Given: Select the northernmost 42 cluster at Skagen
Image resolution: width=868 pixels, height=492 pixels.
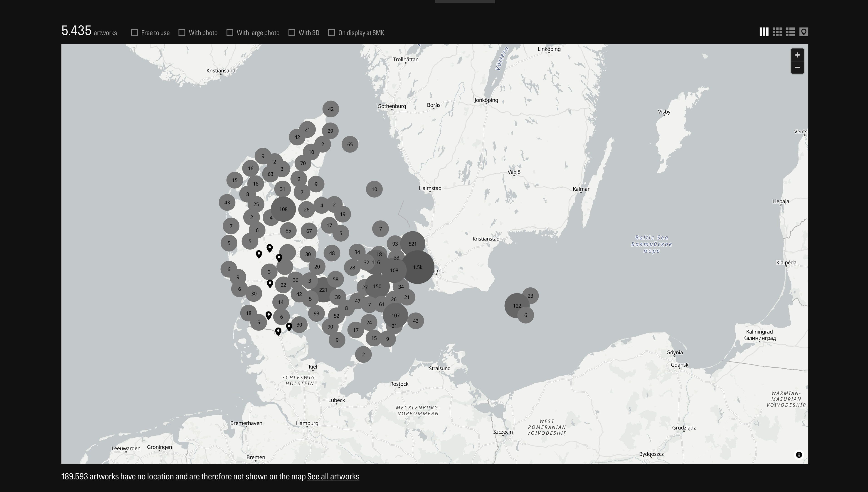Looking at the screenshot, I should point(330,109).
